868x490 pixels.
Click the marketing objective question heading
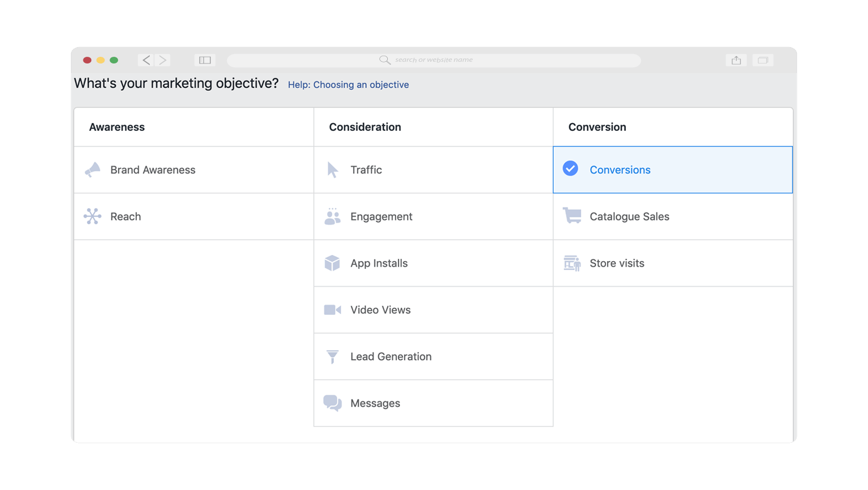coord(176,84)
